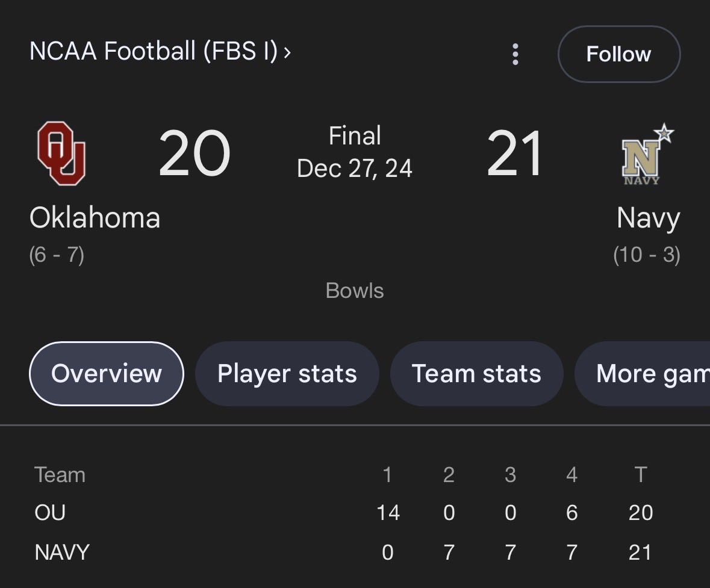Tap the chevron next to NCAA Football
The height and width of the screenshot is (588, 710).
(x=287, y=52)
